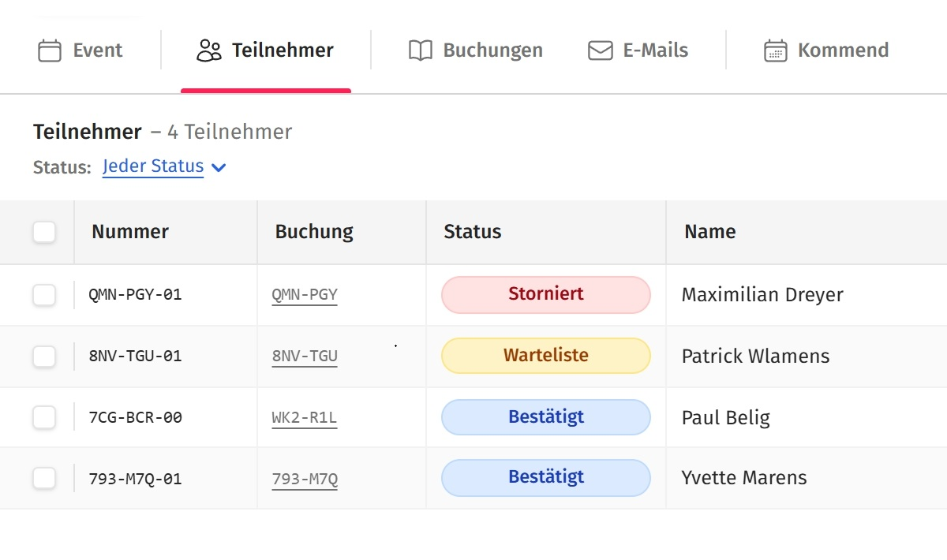Click the people icon on Teilnehmer tab
Screen dimensions: 947x560
coord(209,49)
